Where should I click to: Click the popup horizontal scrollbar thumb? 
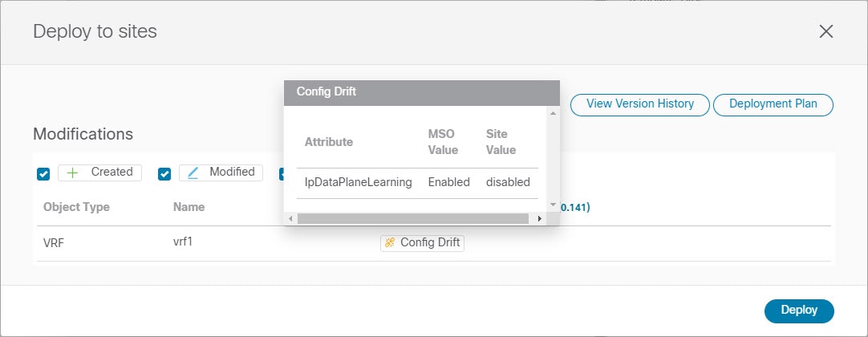(x=413, y=219)
